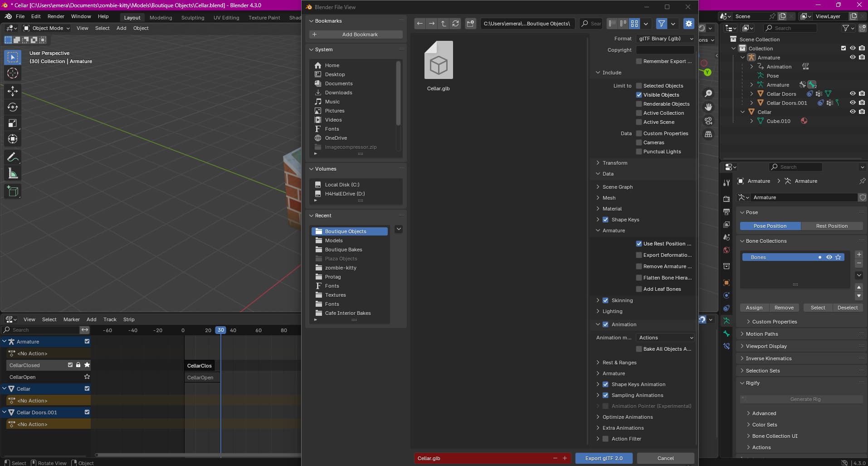Image resolution: width=868 pixels, height=466 pixels.
Task: Select the Move tool in the viewport toolbar
Action: coord(13,91)
